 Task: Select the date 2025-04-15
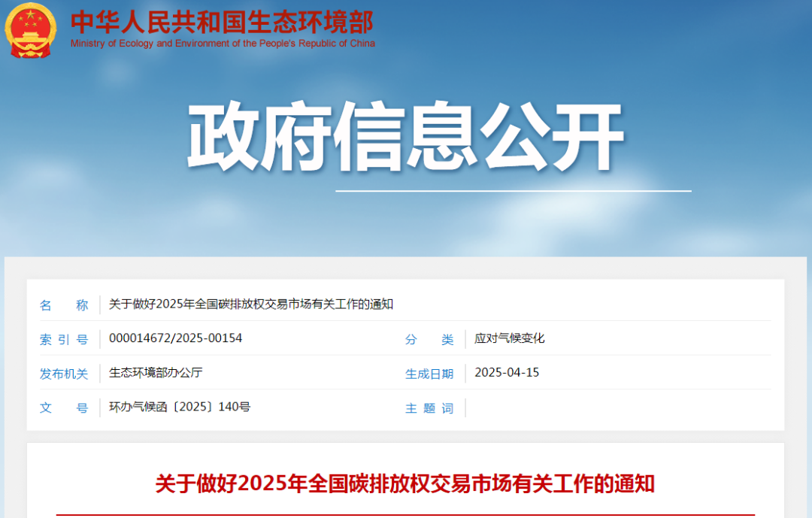click(x=507, y=372)
